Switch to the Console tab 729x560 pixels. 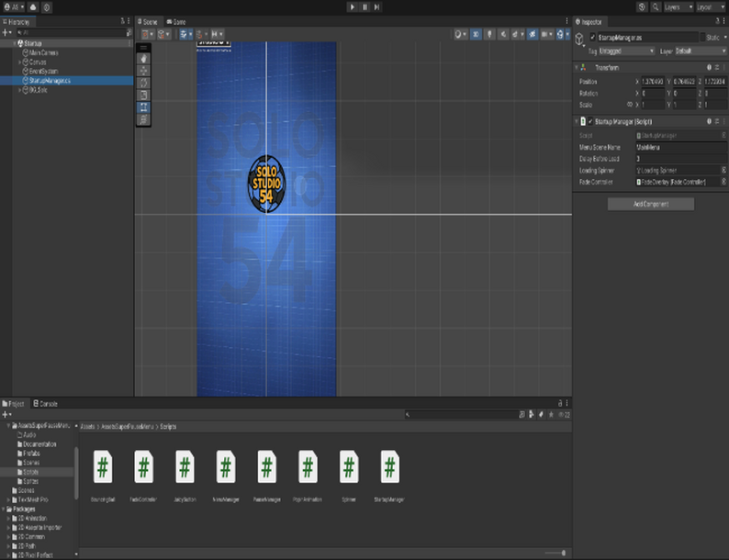coord(46,403)
